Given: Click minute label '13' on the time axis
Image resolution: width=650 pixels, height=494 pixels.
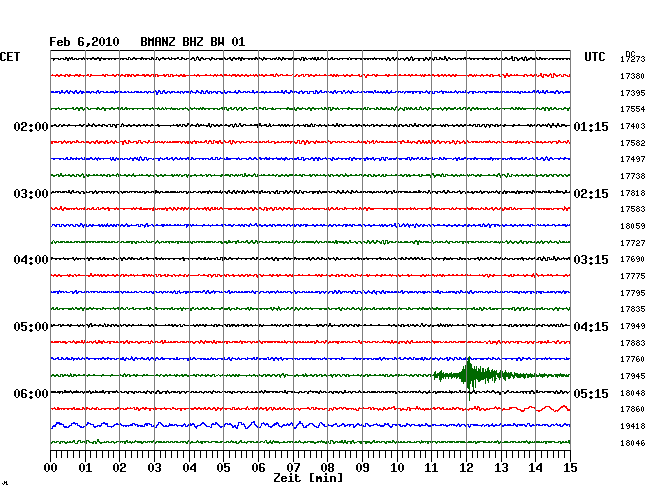Looking at the screenshot, I should 501,468.
